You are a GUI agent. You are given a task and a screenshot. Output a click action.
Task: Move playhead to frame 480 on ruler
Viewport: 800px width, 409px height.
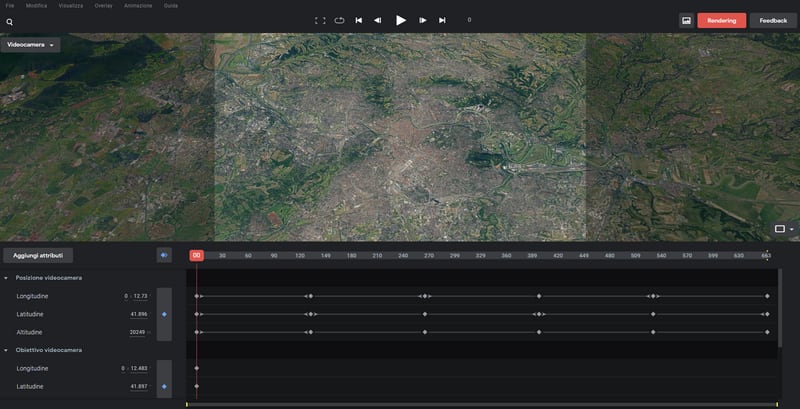(610, 255)
